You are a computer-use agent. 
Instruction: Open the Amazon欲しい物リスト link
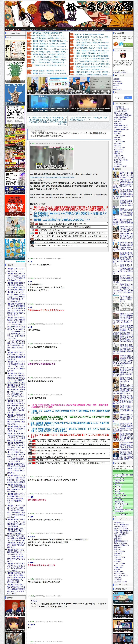(120, 72)
